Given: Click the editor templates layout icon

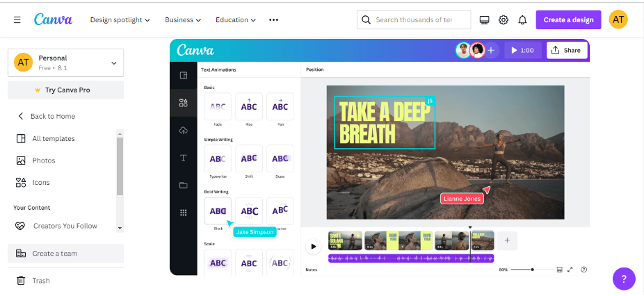Looking at the screenshot, I should point(184,75).
